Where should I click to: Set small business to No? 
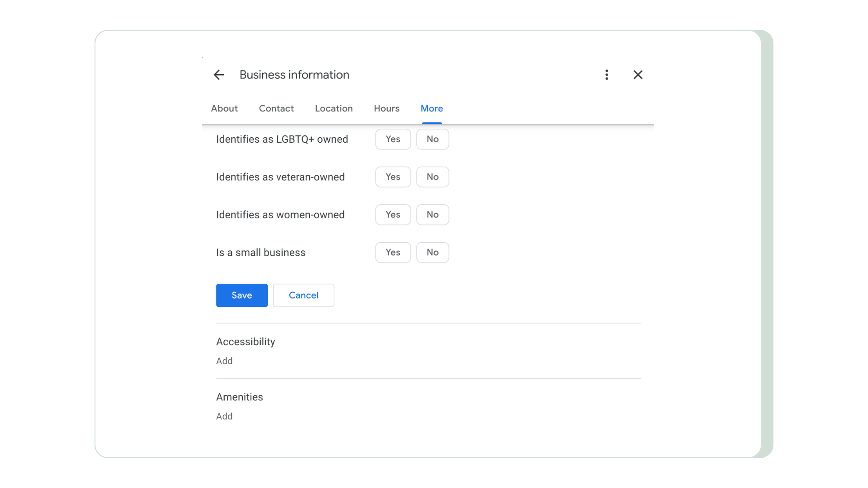click(432, 253)
